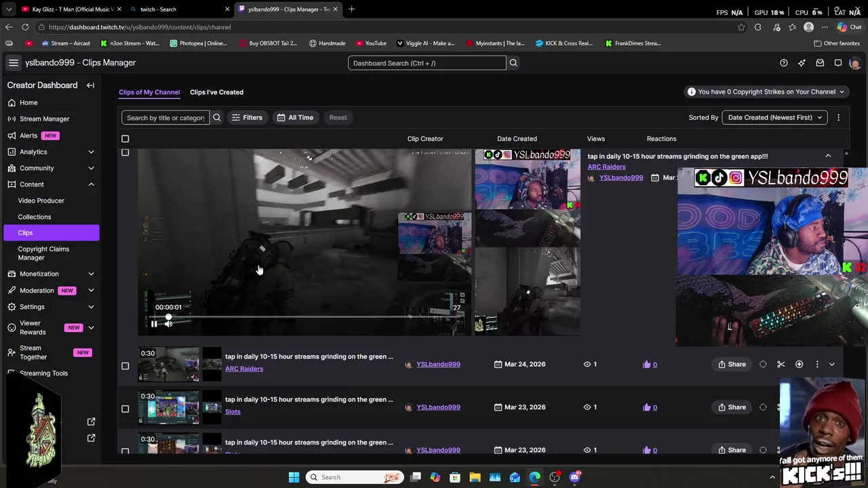Viewport: 868px width, 488px height.
Task: Open the Windows Start menu
Action: pos(294,477)
